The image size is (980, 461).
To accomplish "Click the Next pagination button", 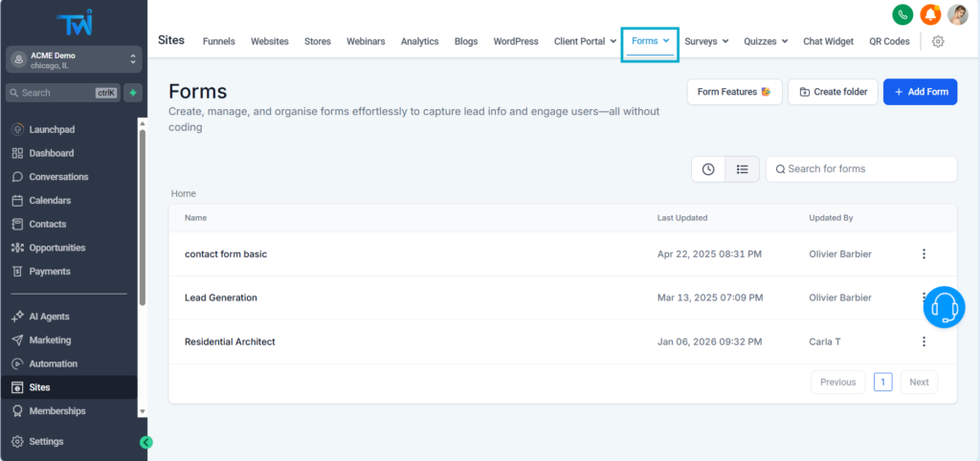I will (x=920, y=383).
